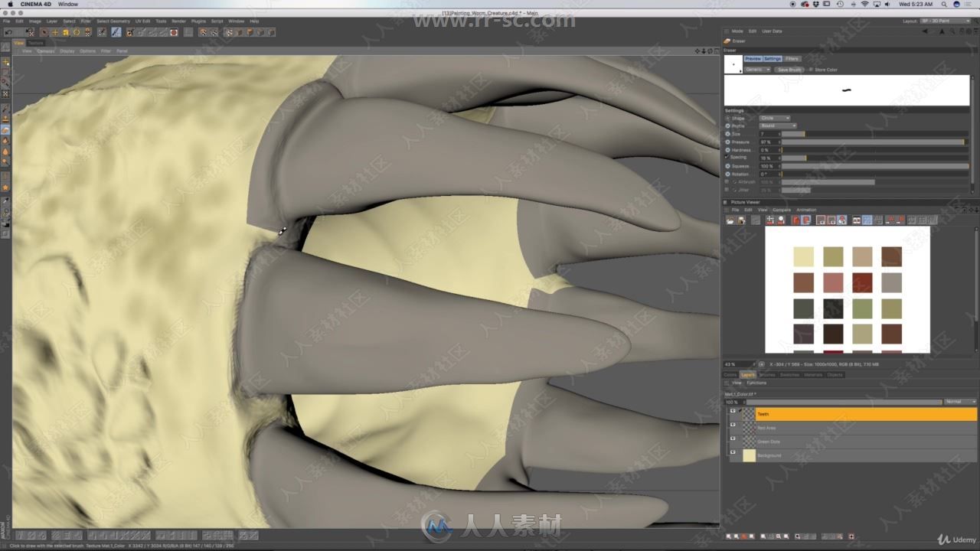
Task: Click the eraser tool in left palette
Action: (x=5, y=130)
